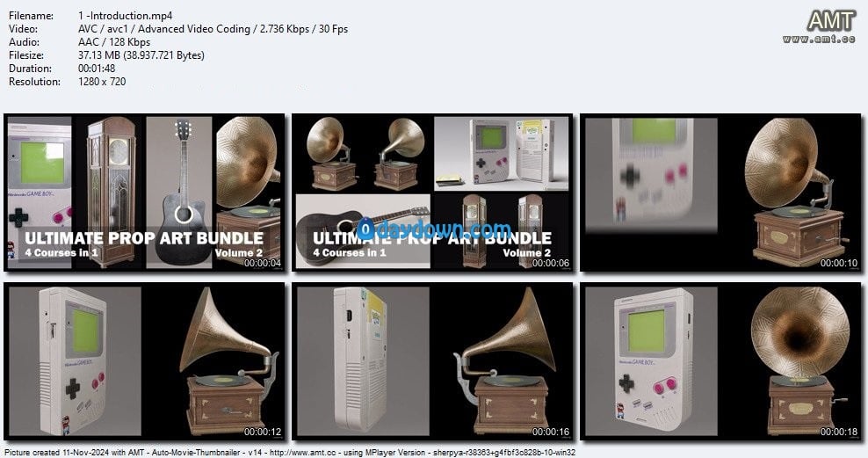Open the thumbnail timestamped 00:00:04
Viewport: 868px width, 458px height.
[x=144, y=193]
